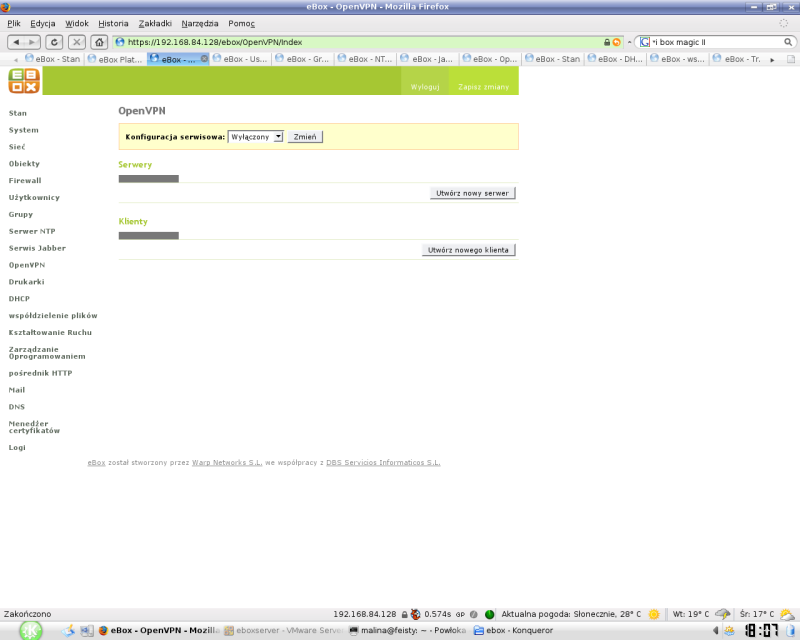Image resolution: width=800 pixels, height=640 pixels.
Task: Open the Widok menu
Action: click(77, 23)
